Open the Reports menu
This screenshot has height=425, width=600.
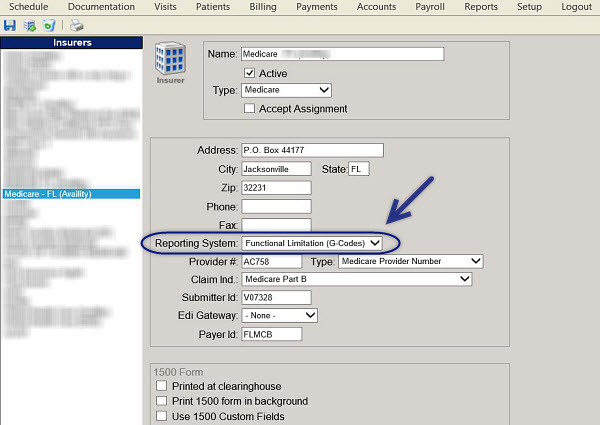click(x=481, y=7)
